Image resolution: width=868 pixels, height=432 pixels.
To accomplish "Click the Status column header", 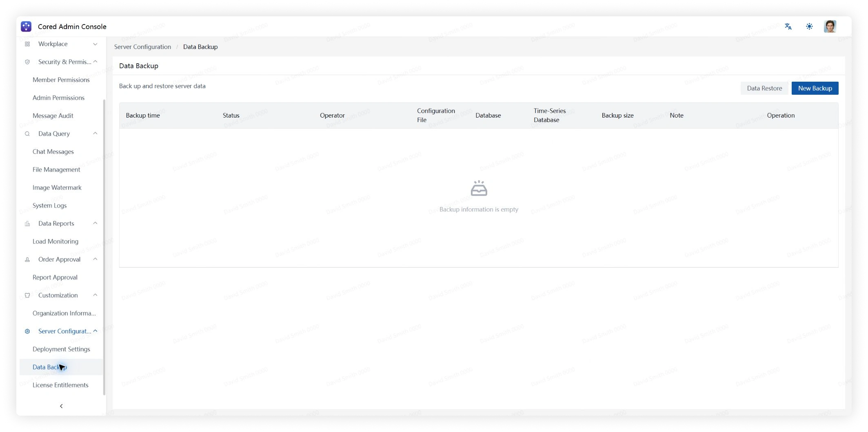I will tap(231, 116).
